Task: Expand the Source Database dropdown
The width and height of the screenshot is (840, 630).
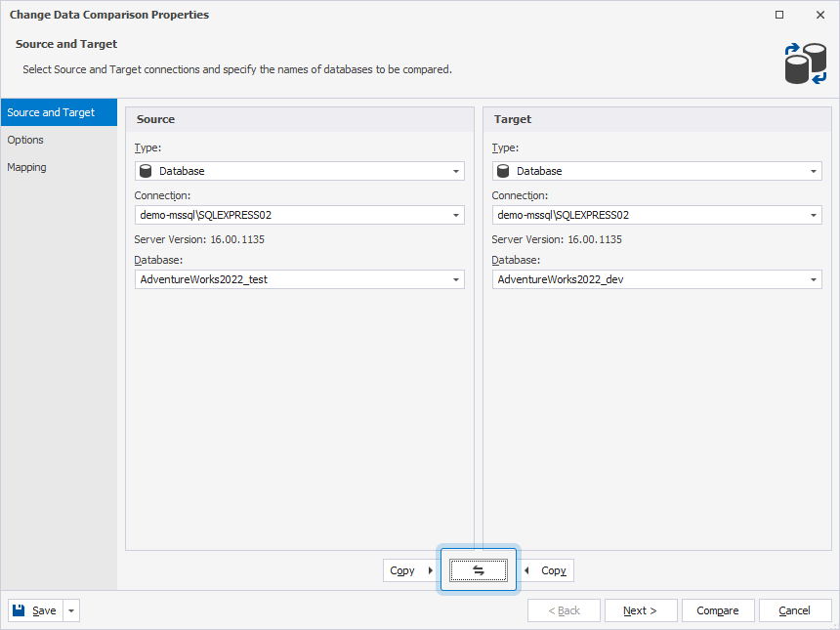Action: click(x=455, y=279)
